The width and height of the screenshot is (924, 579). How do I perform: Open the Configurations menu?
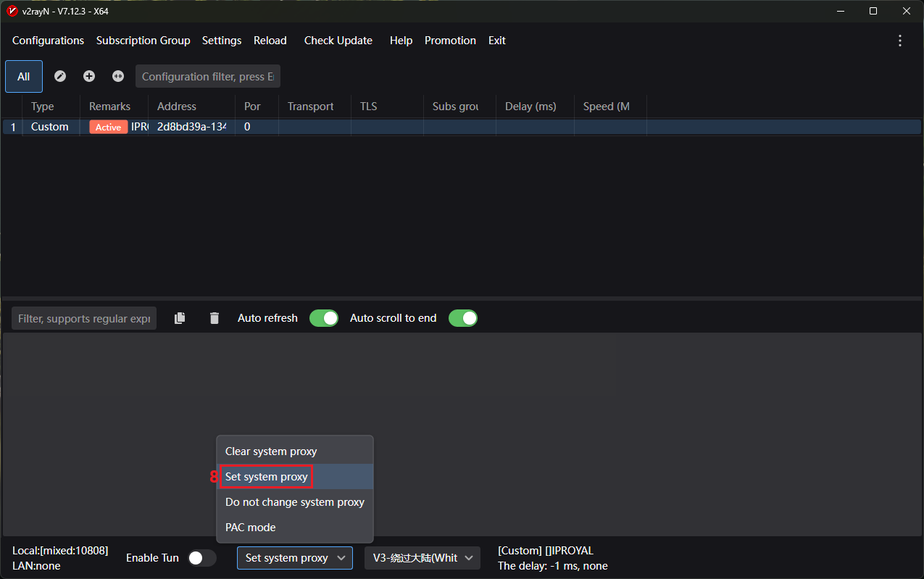48,41
